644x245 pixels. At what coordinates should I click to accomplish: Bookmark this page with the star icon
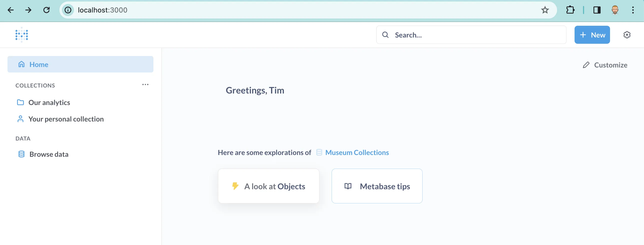545,10
